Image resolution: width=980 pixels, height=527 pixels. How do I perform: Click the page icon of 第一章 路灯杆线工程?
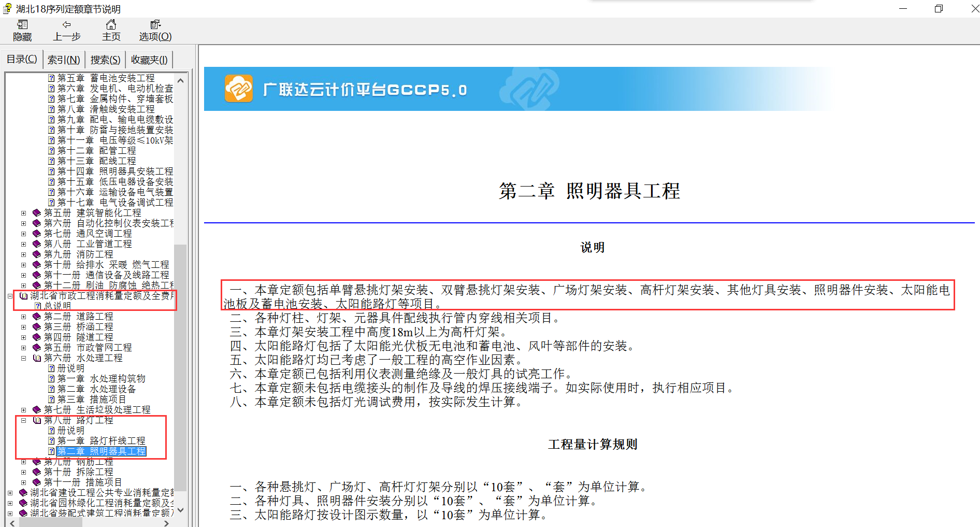pyautogui.click(x=51, y=441)
